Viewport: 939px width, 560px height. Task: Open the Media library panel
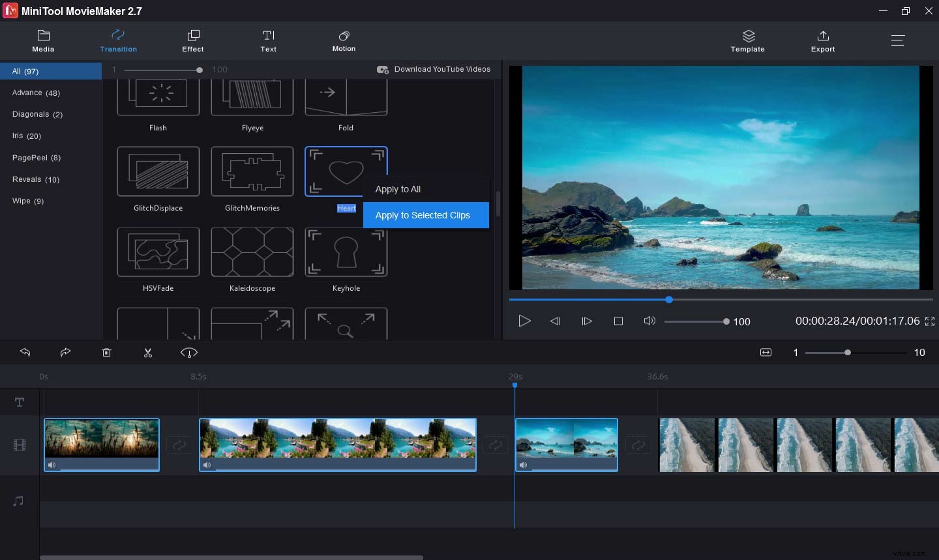(43, 40)
